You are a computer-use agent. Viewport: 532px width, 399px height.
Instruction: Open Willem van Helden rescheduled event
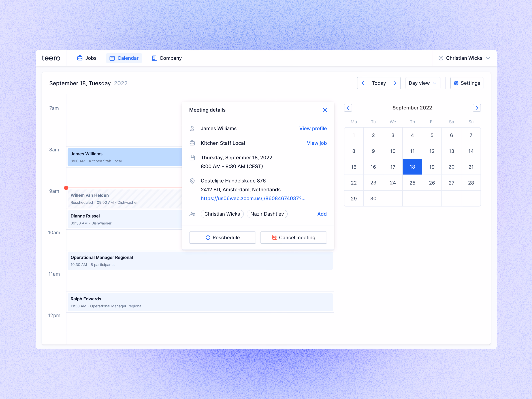point(125,198)
